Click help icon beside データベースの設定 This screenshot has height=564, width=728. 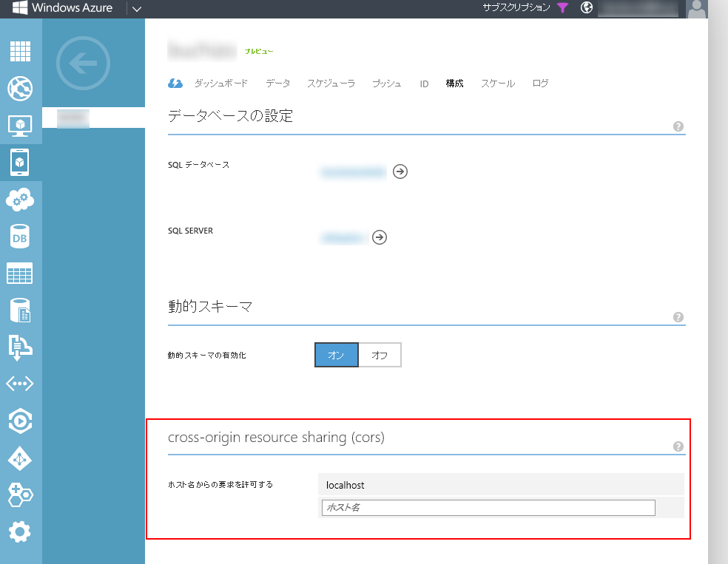tap(678, 126)
